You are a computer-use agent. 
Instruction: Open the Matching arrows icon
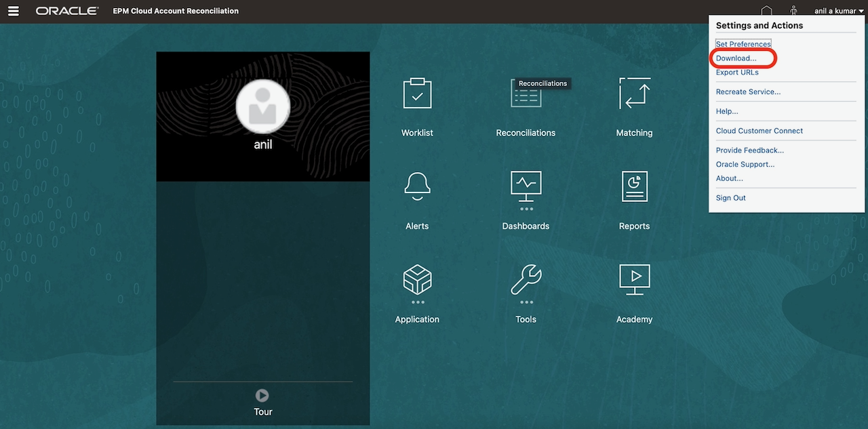point(634,94)
